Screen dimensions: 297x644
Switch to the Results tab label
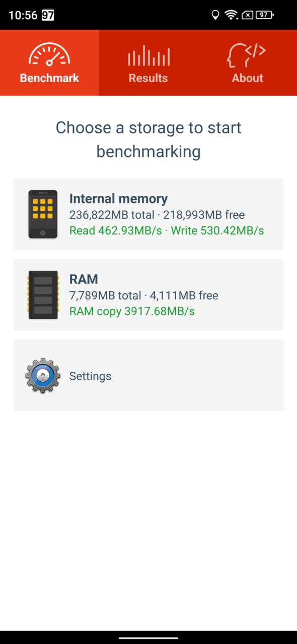click(148, 78)
